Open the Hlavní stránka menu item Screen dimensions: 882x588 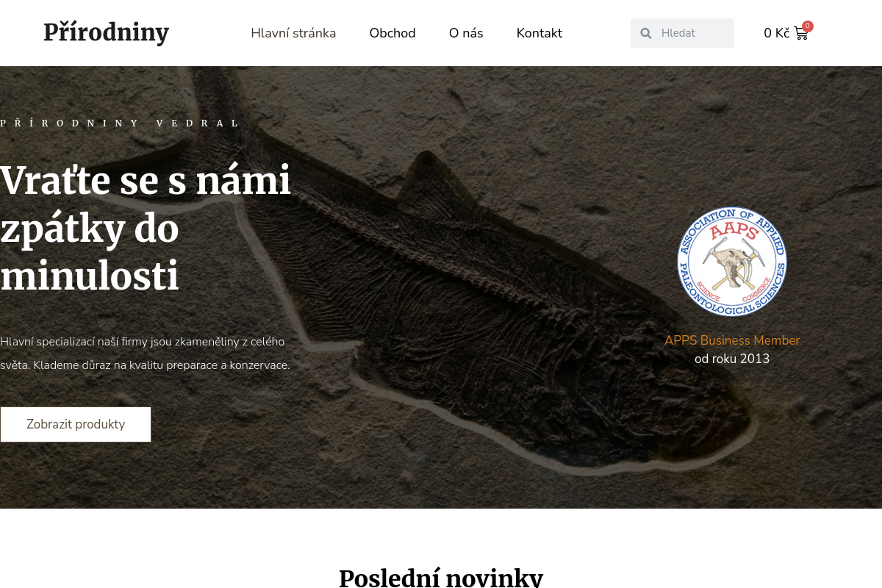tap(293, 33)
